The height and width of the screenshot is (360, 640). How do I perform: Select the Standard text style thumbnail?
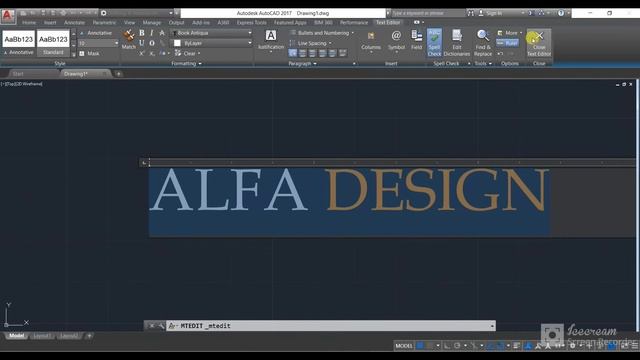(53, 42)
